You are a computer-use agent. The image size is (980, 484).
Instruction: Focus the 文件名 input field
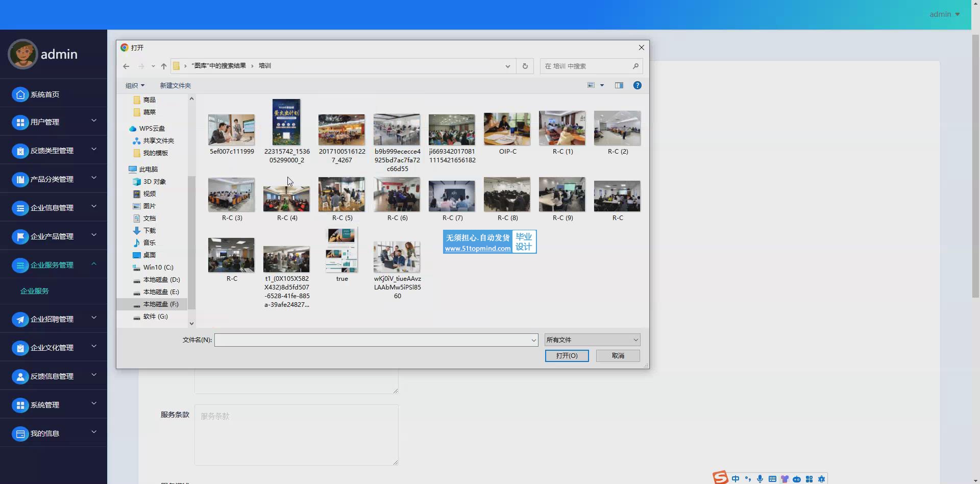pos(372,340)
